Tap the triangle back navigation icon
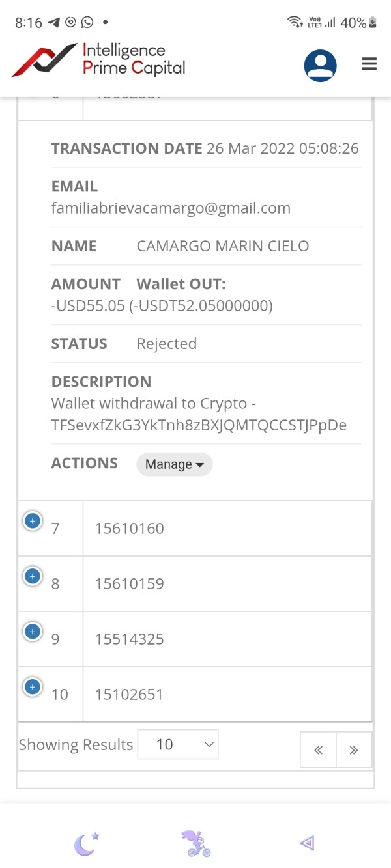Screen dimensions: 391x868 pyautogui.click(x=306, y=843)
